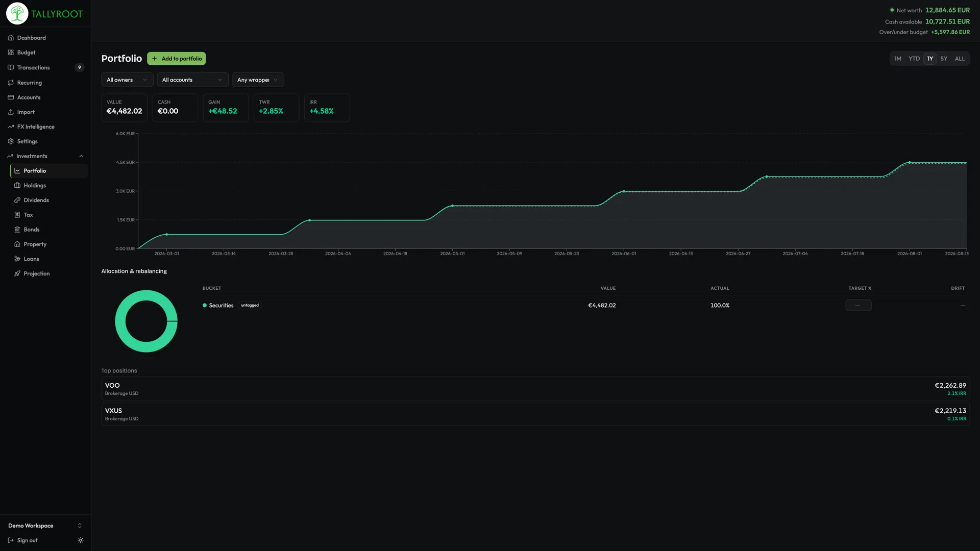Open the Any wrapper dropdown
The width and height of the screenshot is (980, 551).
(258, 80)
